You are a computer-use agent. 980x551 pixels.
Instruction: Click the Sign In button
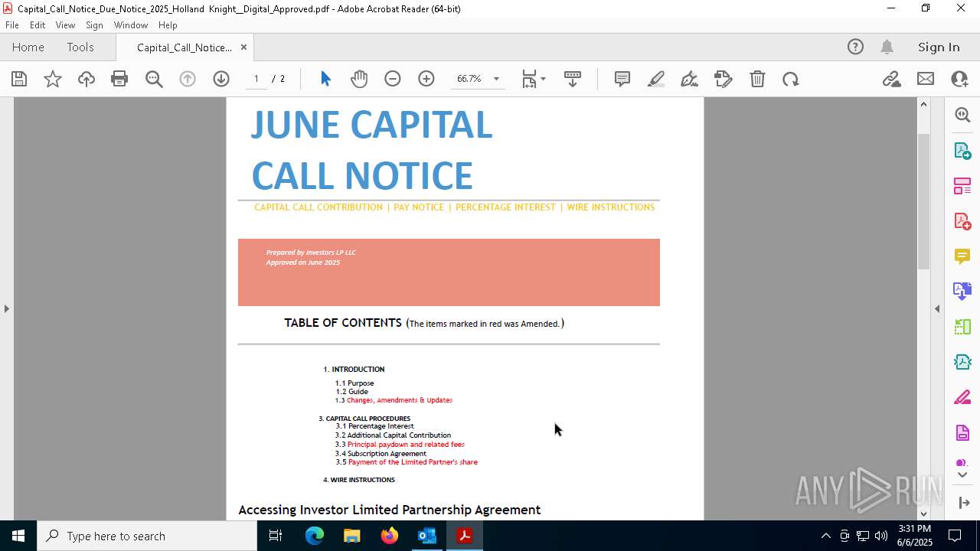pyautogui.click(x=939, y=47)
